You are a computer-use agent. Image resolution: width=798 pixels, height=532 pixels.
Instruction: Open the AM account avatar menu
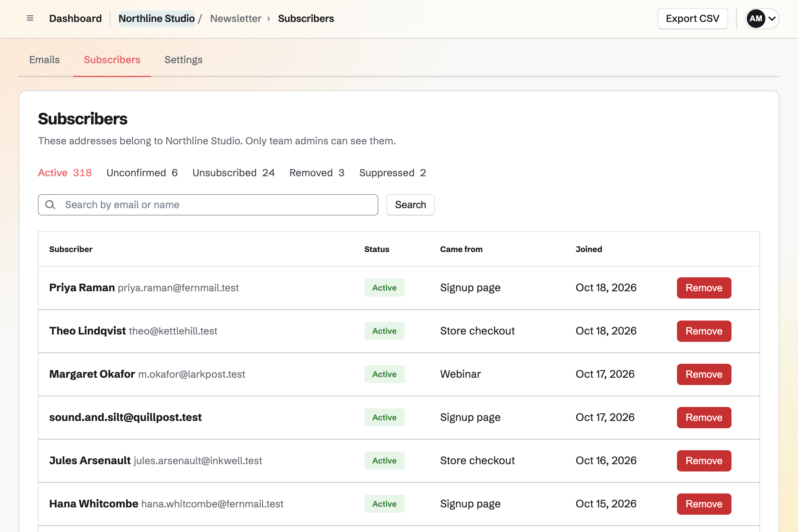[x=762, y=18]
